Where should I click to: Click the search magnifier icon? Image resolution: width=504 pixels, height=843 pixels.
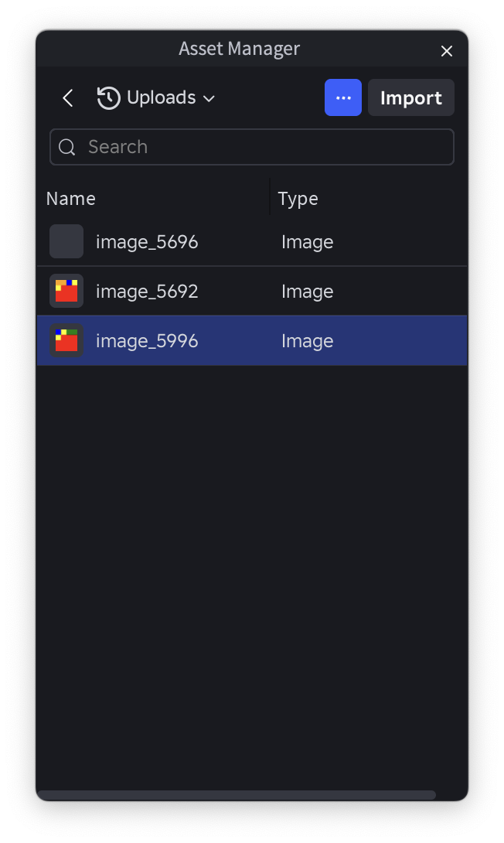click(66, 147)
